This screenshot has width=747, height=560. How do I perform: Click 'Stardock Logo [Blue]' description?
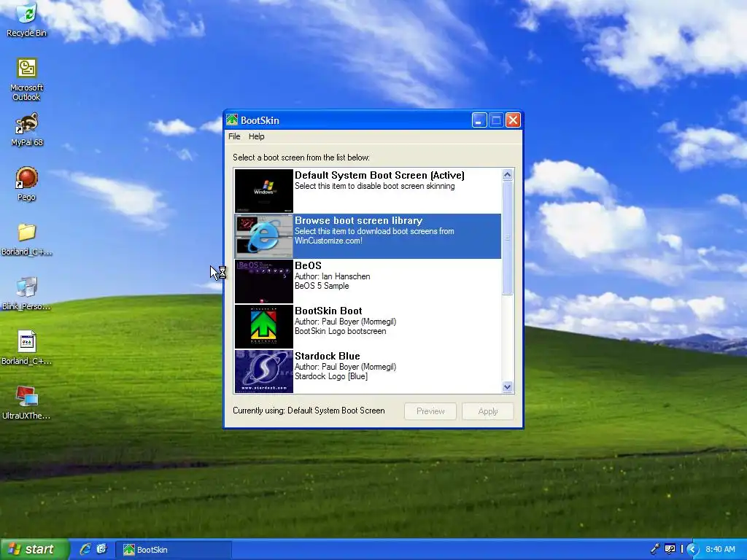[331, 376]
